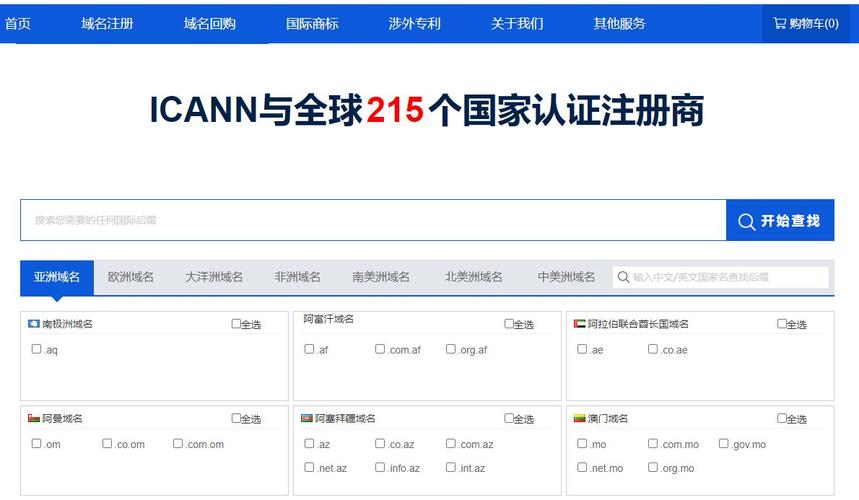The image size is (859, 500).
Task: Click the 阿塞拜疆域名 heading text
Action: point(345,418)
